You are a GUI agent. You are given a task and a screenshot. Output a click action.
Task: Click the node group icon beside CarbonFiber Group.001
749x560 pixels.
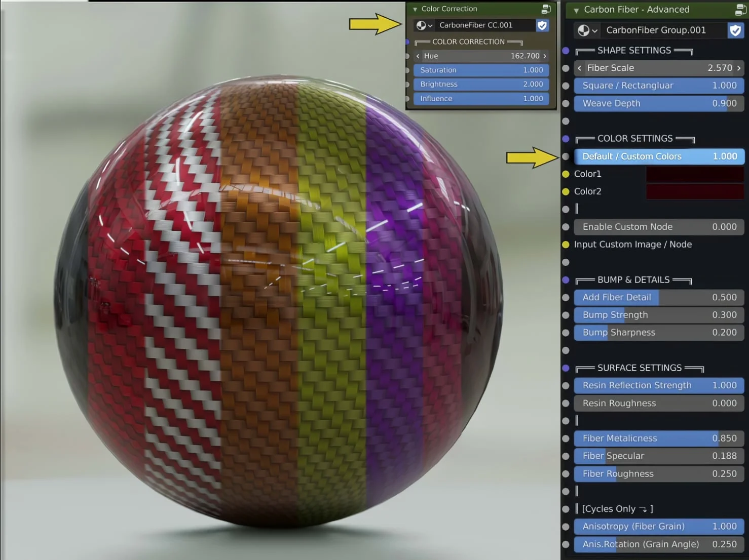click(584, 30)
